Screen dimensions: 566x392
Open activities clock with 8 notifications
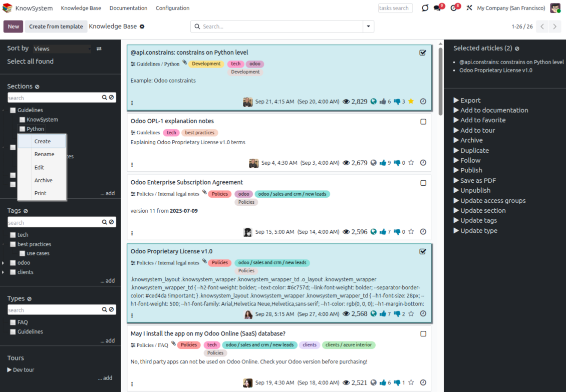tap(455, 8)
